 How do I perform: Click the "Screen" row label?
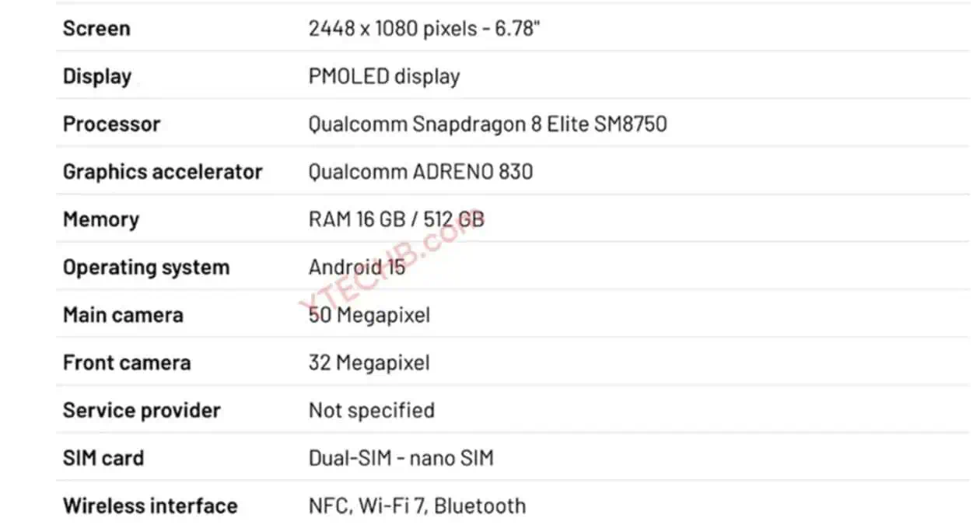[96, 29]
